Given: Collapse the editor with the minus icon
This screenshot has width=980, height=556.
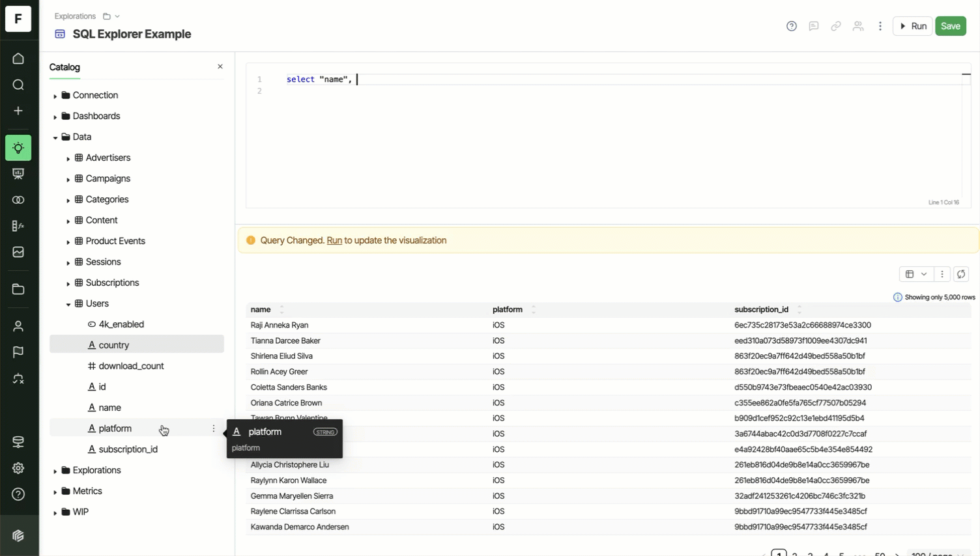Looking at the screenshot, I should click(966, 74).
